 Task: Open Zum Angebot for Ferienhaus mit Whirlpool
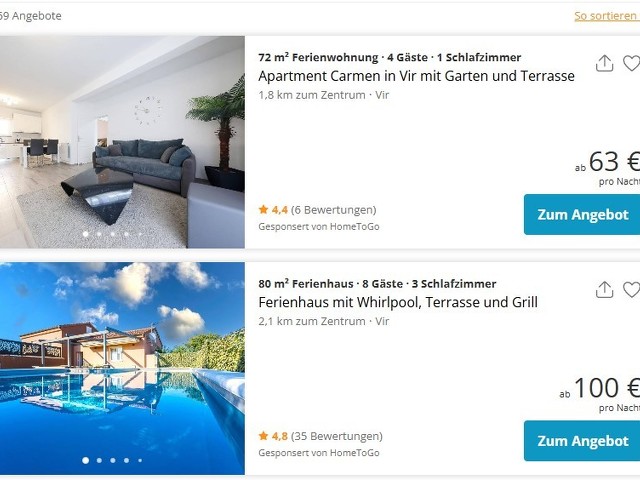click(x=582, y=441)
